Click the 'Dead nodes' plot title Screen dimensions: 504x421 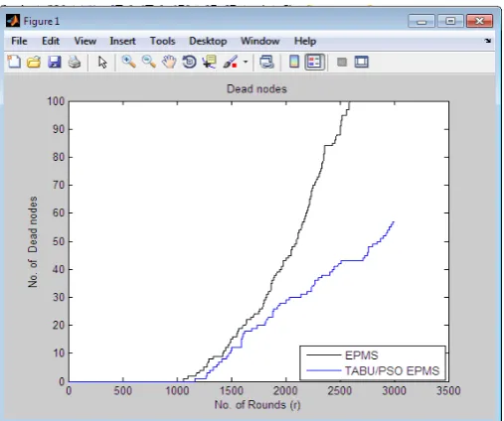pyautogui.click(x=256, y=89)
